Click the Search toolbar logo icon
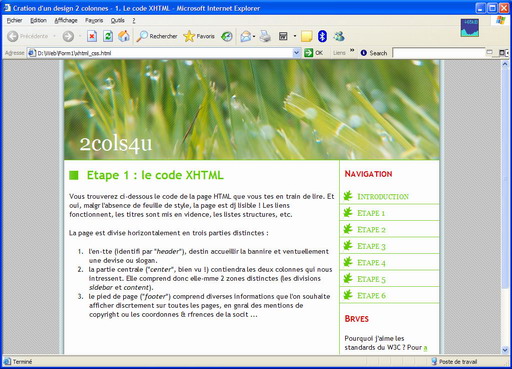 coord(364,53)
